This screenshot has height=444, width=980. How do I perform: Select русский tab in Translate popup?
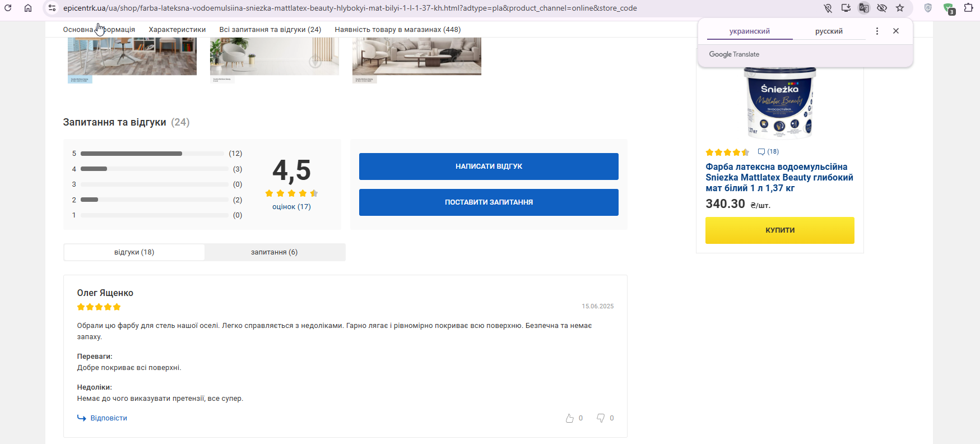(829, 31)
